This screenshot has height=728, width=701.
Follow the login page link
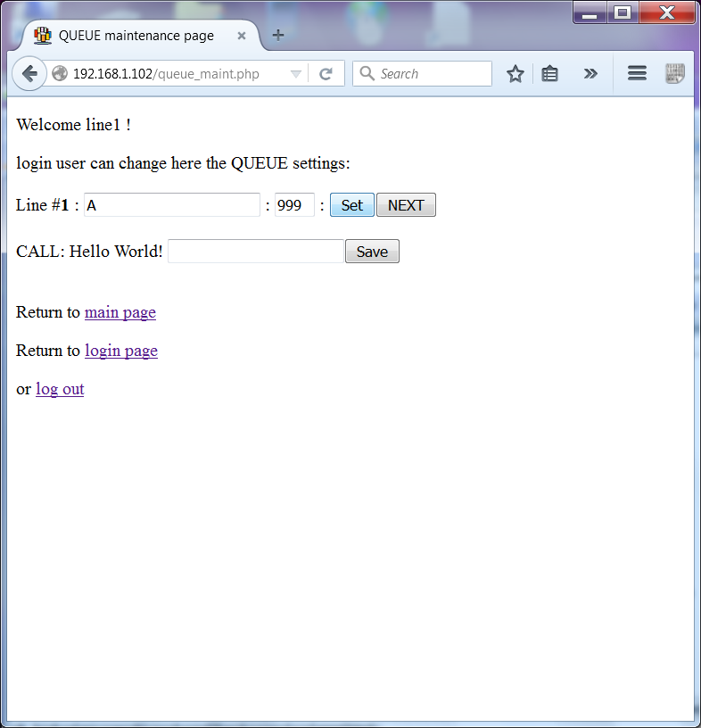(121, 351)
